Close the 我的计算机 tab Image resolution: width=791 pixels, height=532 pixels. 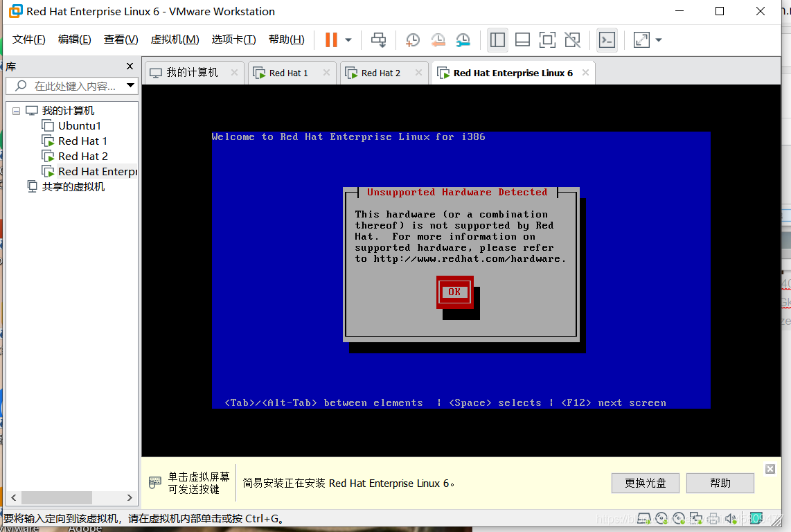[234, 73]
